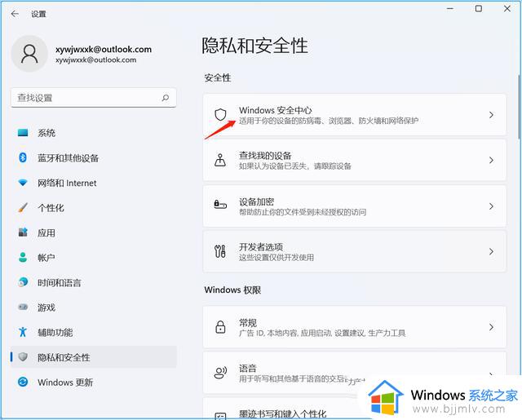
Task: Minimize the settings window
Action: [x=450, y=9]
